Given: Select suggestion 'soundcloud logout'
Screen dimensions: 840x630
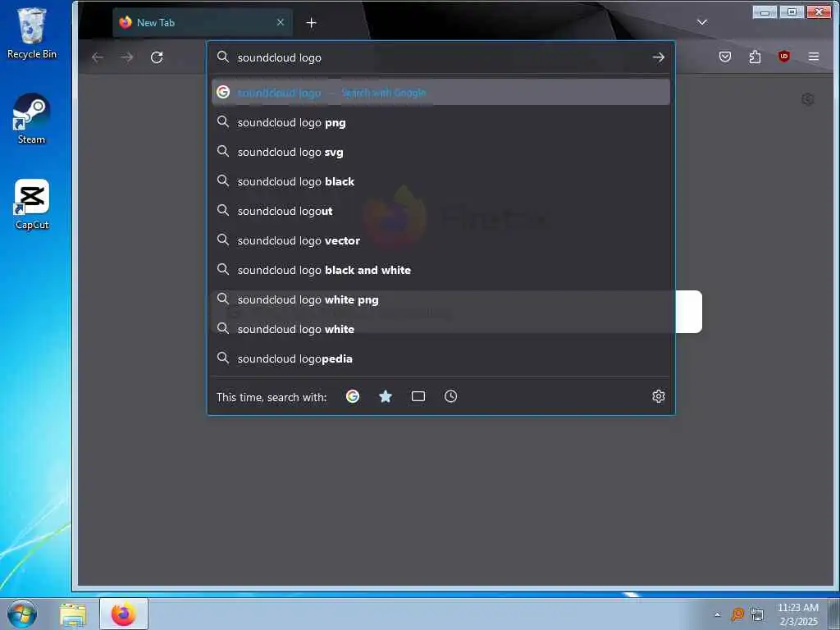Looking at the screenshot, I should [441, 211].
